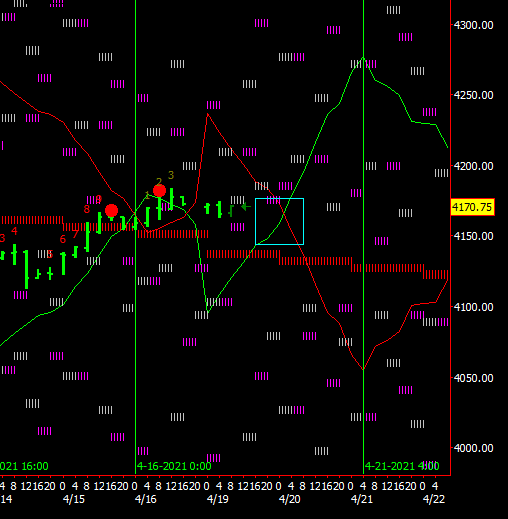
Task: Click the 4/19 date label on time axis
Action: (218, 499)
